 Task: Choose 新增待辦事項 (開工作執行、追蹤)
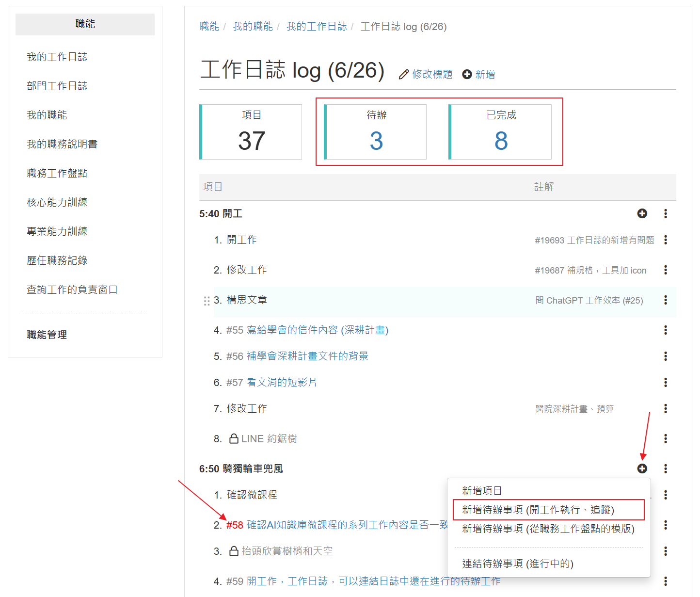click(x=538, y=510)
